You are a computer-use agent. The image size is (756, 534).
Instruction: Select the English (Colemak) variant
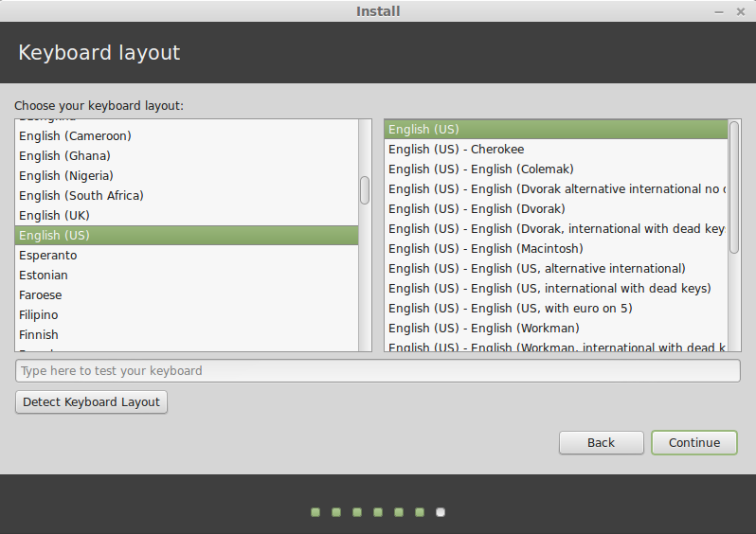coord(556,169)
